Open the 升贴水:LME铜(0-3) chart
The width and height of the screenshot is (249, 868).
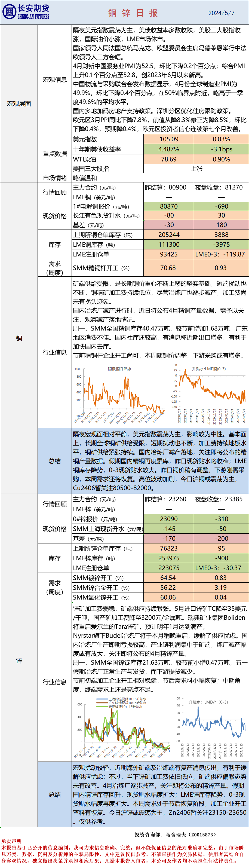pos(211,393)
